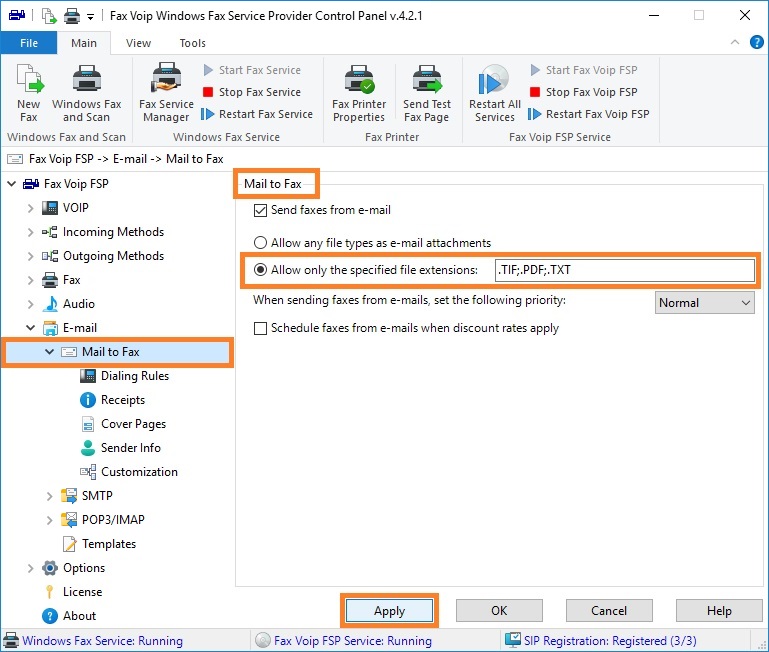Open Receipts settings
This screenshot has width=769, height=652.
click(x=123, y=400)
